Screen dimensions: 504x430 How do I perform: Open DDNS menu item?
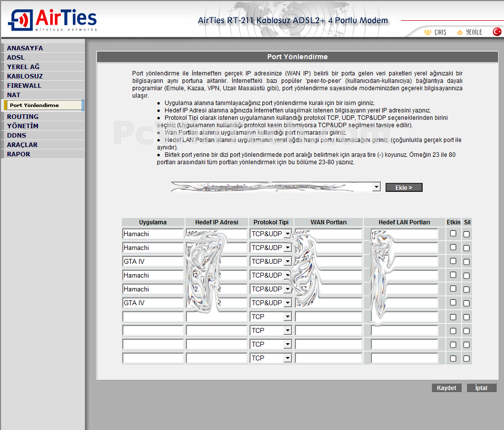click(43, 135)
